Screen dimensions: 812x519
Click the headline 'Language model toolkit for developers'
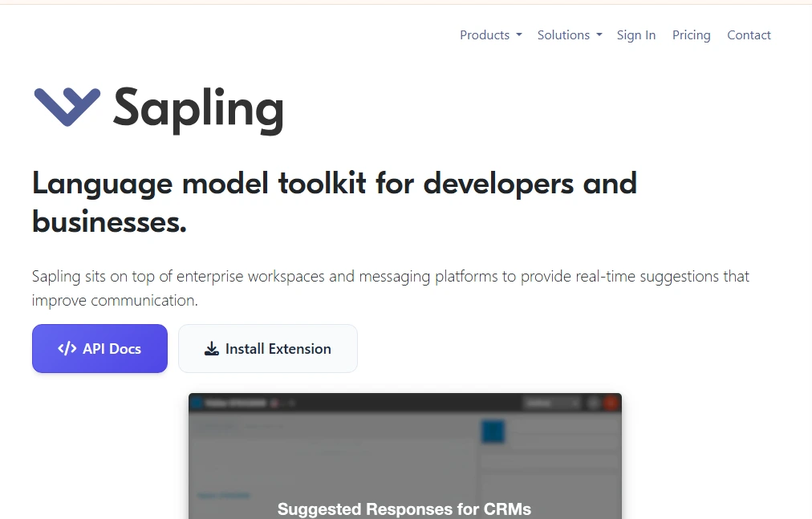coord(334,202)
